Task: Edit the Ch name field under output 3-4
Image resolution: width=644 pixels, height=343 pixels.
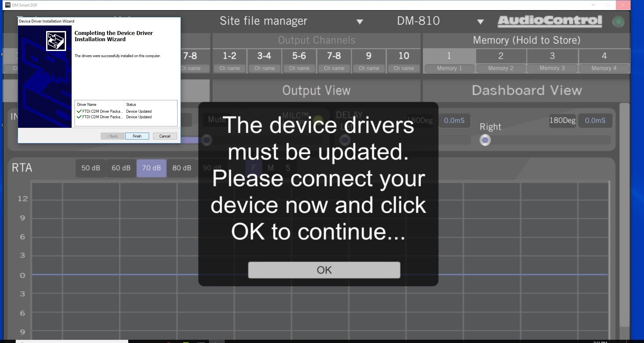Action: coord(264,68)
